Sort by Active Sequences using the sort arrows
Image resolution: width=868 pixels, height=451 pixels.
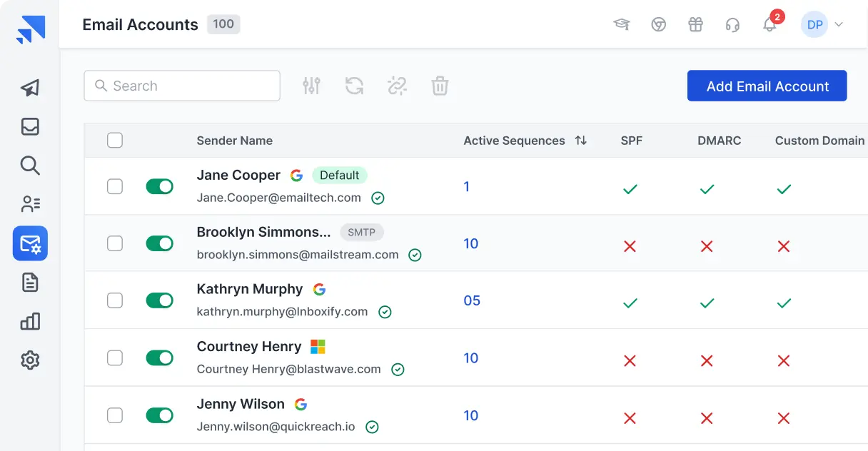click(580, 140)
